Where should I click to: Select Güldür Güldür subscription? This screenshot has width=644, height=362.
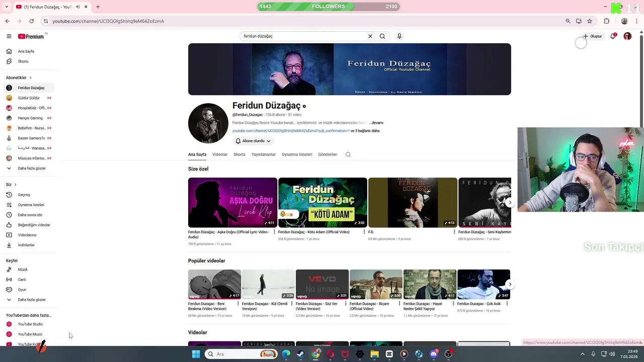click(x=28, y=98)
